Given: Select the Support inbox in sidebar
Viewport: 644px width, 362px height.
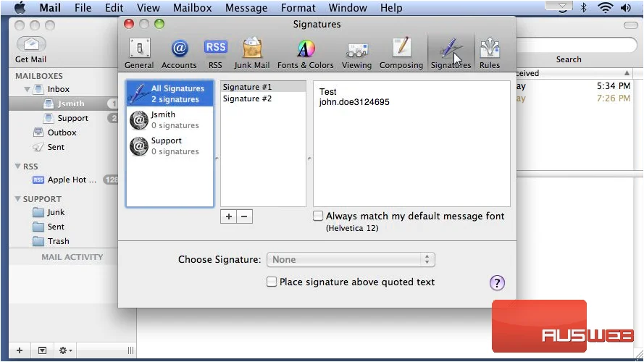Looking at the screenshot, I should pyautogui.click(x=72, y=118).
